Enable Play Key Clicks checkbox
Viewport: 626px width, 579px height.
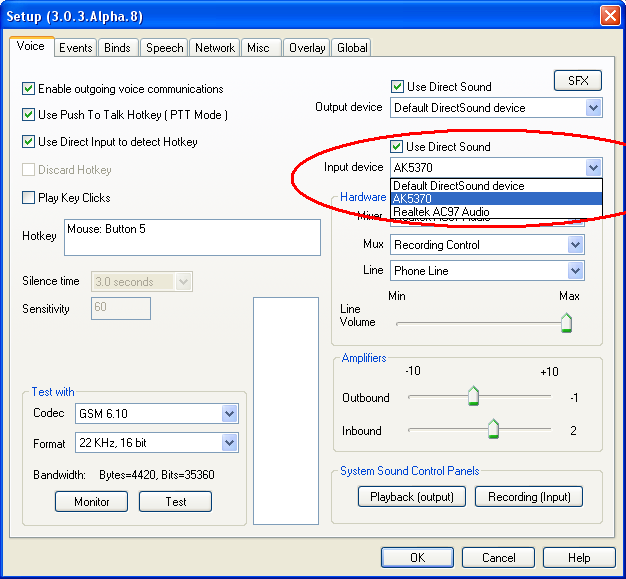pyautogui.click(x=29, y=198)
